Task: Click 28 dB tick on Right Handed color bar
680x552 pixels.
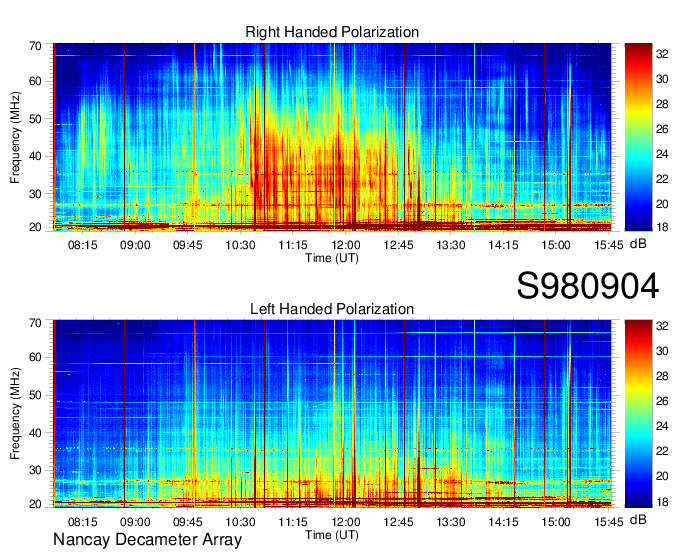Action: point(662,105)
